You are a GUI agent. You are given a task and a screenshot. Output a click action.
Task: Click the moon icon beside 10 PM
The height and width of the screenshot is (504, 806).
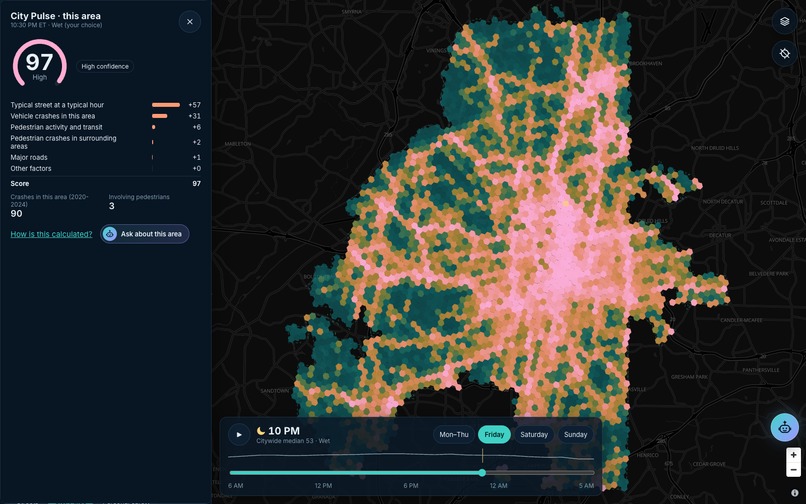coord(261,431)
